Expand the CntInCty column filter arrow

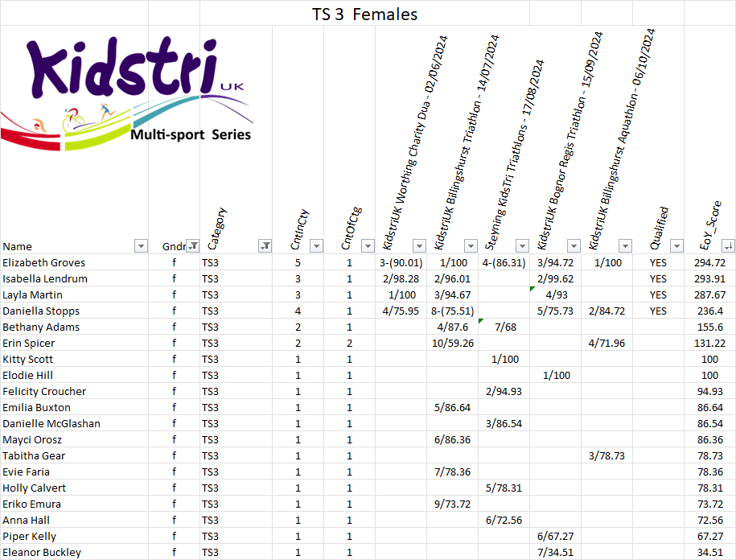(316, 246)
